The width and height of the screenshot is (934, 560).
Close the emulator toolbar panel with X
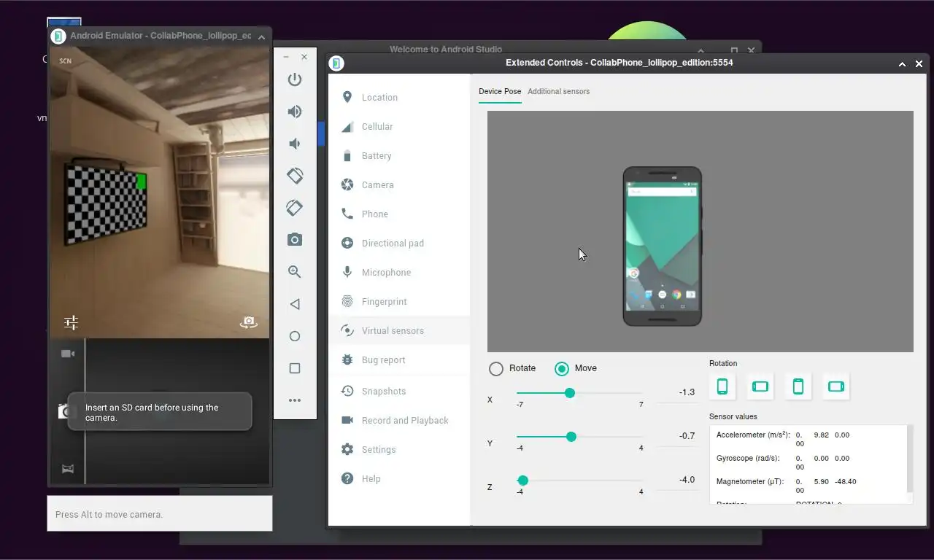pyautogui.click(x=304, y=57)
